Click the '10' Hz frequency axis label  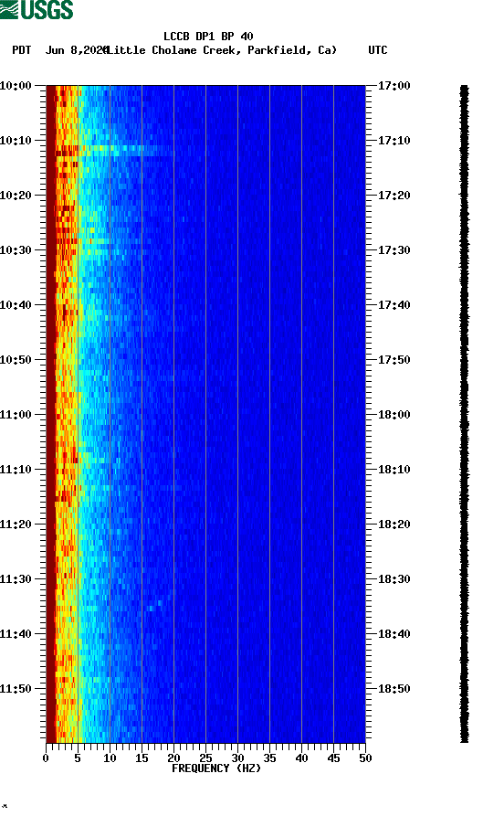tap(110, 758)
